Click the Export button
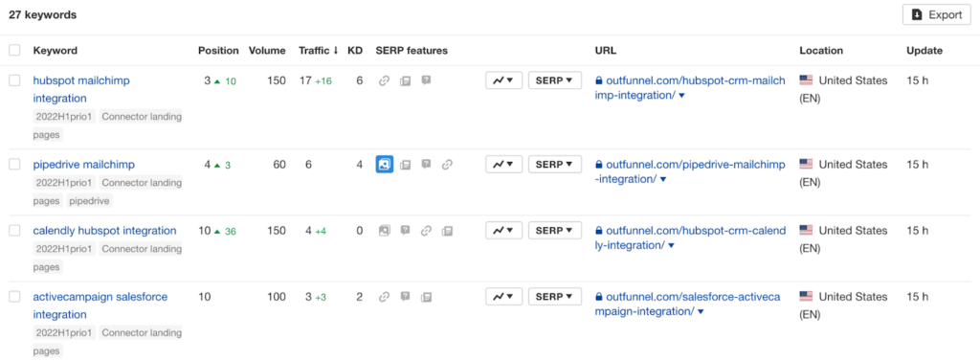Viewport: 980px width, 362px height. tap(936, 15)
